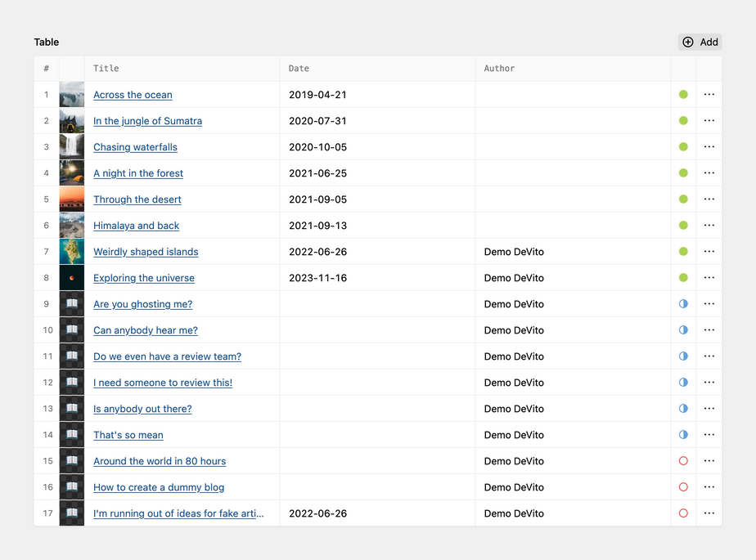
Task: Click the waterfall thumbnail in row 3
Action: (x=72, y=147)
